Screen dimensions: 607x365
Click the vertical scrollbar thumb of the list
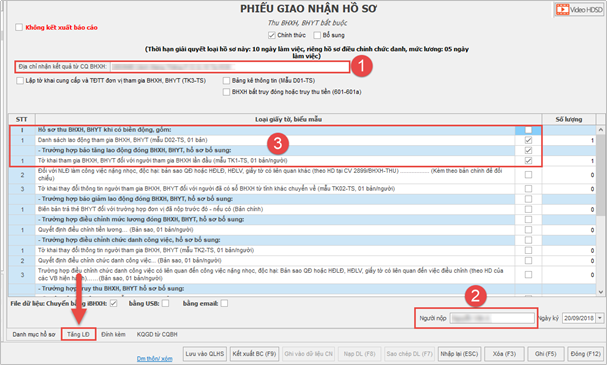click(x=600, y=174)
